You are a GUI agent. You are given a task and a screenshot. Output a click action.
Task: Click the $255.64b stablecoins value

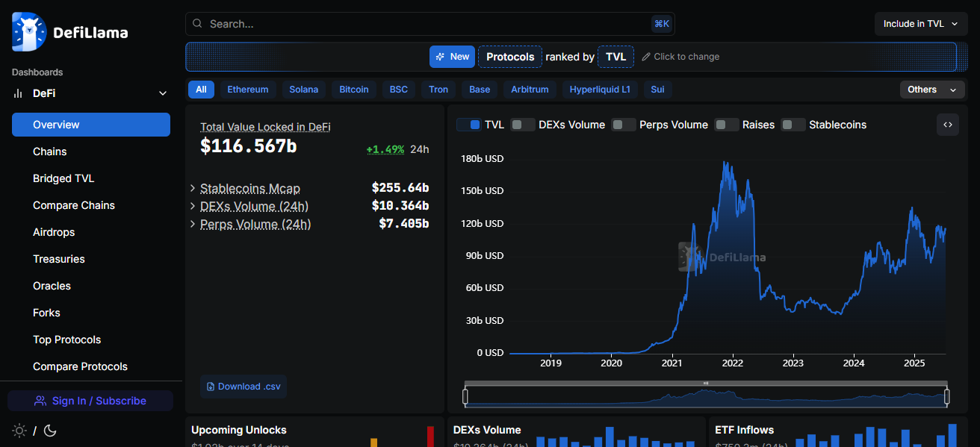click(x=400, y=188)
